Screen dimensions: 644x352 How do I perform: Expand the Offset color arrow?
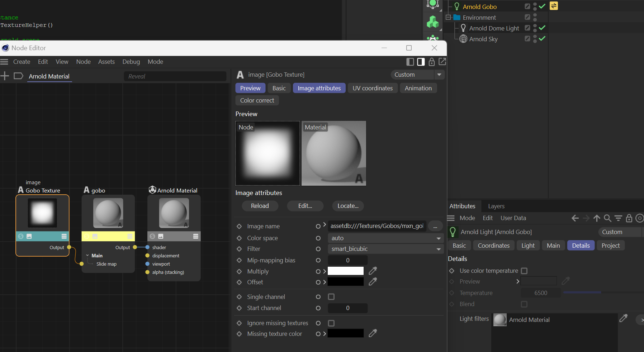coord(325,282)
